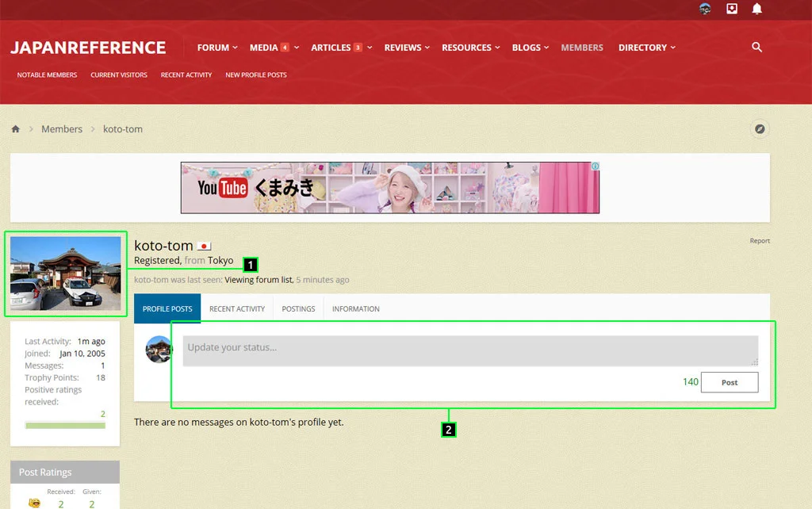Click the Japan flag next to koto-tom
The height and width of the screenshot is (509, 812).
(x=204, y=246)
